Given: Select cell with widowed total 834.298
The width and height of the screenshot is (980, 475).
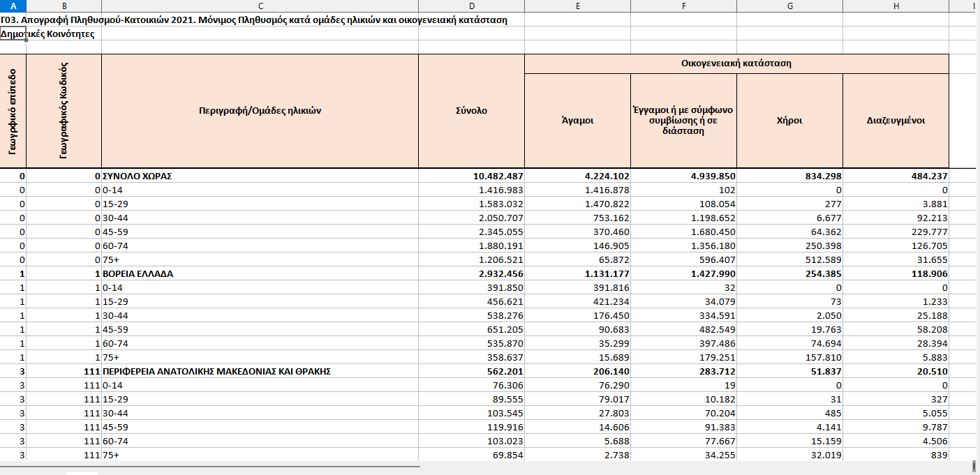Looking at the screenshot, I should pos(789,176).
